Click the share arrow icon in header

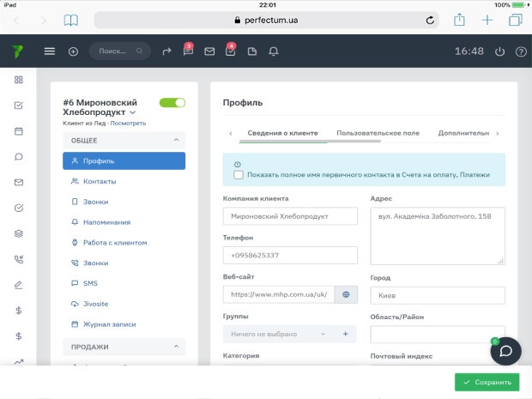pyautogui.click(x=166, y=51)
